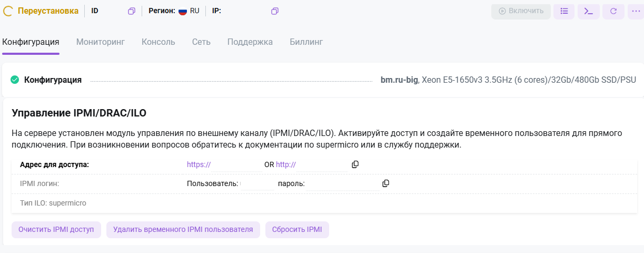Click the refresh icon button
Image resolution: width=644 pixels, height=253 pixels.
pyautogui.click(x=613, y=11)
